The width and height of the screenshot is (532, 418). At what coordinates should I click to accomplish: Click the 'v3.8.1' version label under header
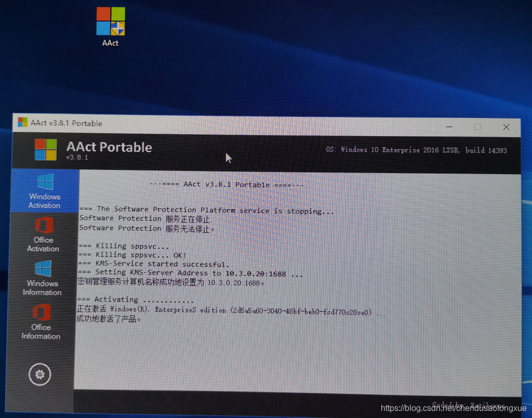[x=77, y=157]
